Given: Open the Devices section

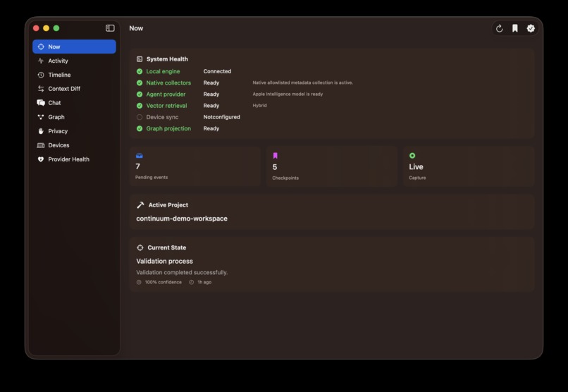Looking at the screenshot, I should tap(74, 145).
